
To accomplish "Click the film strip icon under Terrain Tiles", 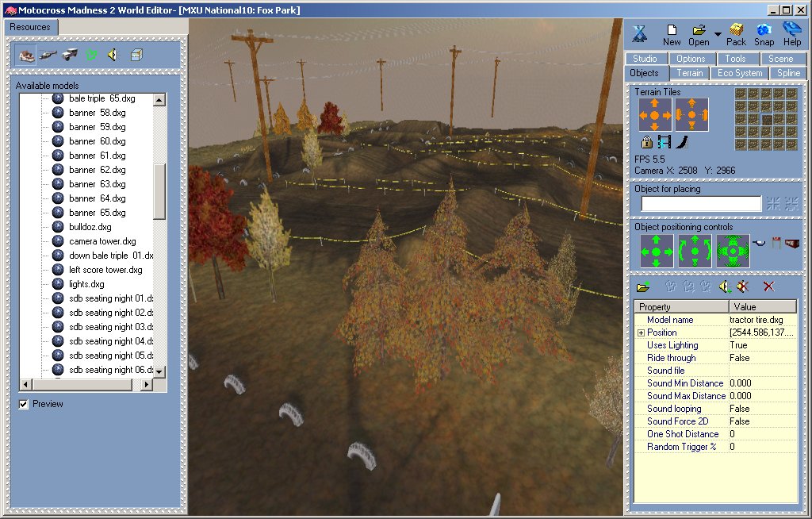I will [x=664, y=141].
